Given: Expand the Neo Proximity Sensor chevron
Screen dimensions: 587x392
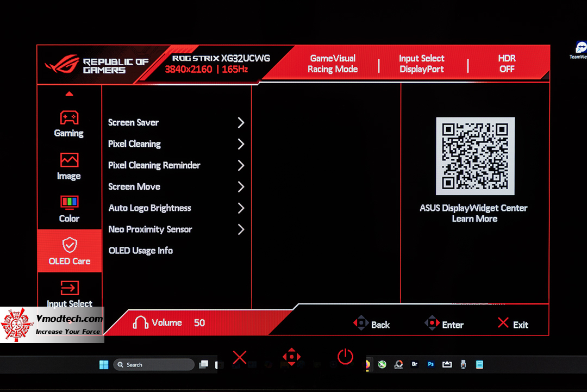Looking at the screenshot, I should 241,229.
